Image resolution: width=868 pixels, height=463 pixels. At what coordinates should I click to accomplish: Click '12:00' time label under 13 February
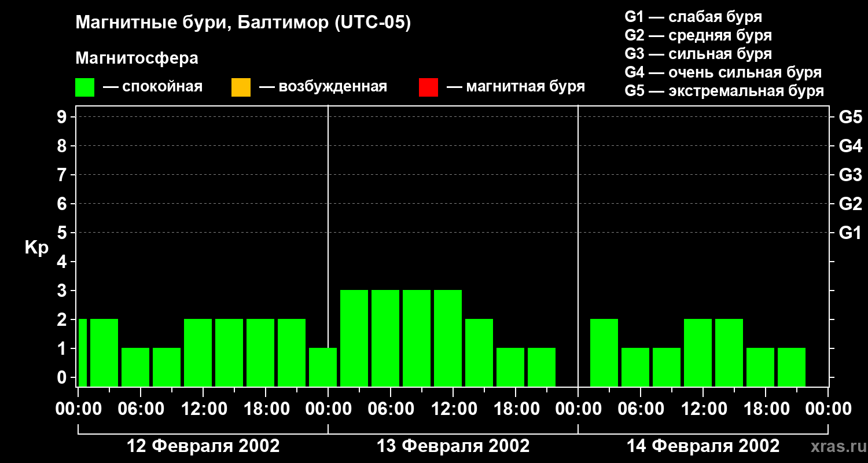(453, 409)
